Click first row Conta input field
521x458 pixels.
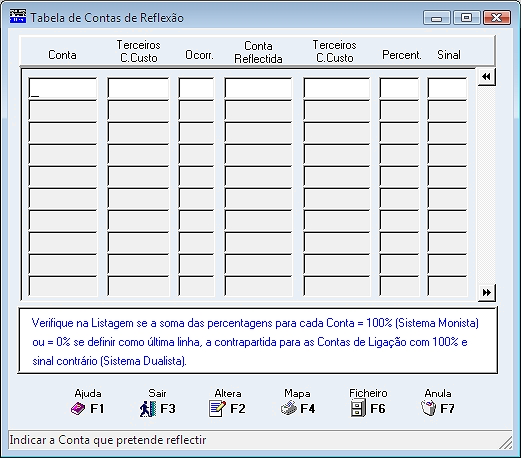tap(63, 88)
